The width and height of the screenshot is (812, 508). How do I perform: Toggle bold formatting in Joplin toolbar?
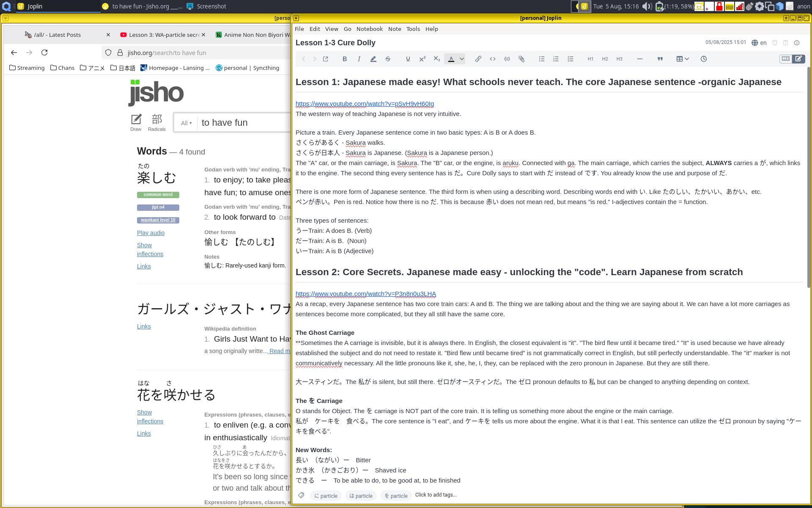tap(345, 59)
